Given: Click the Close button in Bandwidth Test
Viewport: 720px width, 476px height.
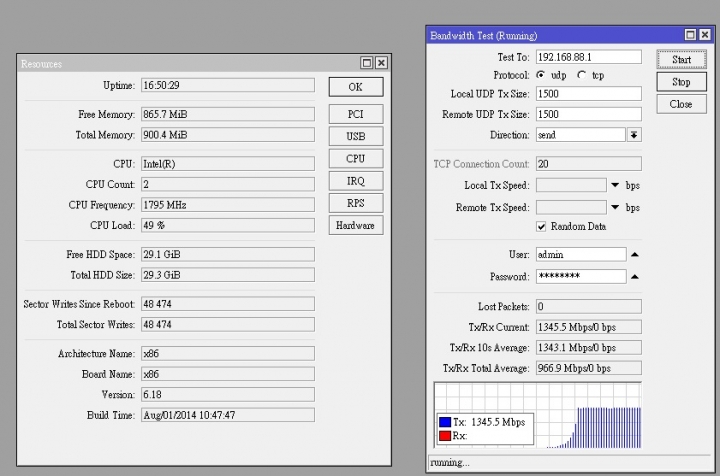Looking at the screenshot, I should 681,104.
